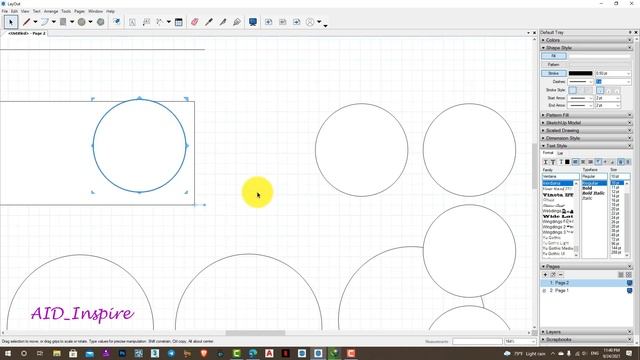Image resolution: width=640 pixels, height=360 pixels.
Task: Expand the Scrapbooks panel
Action: point(587,340)
